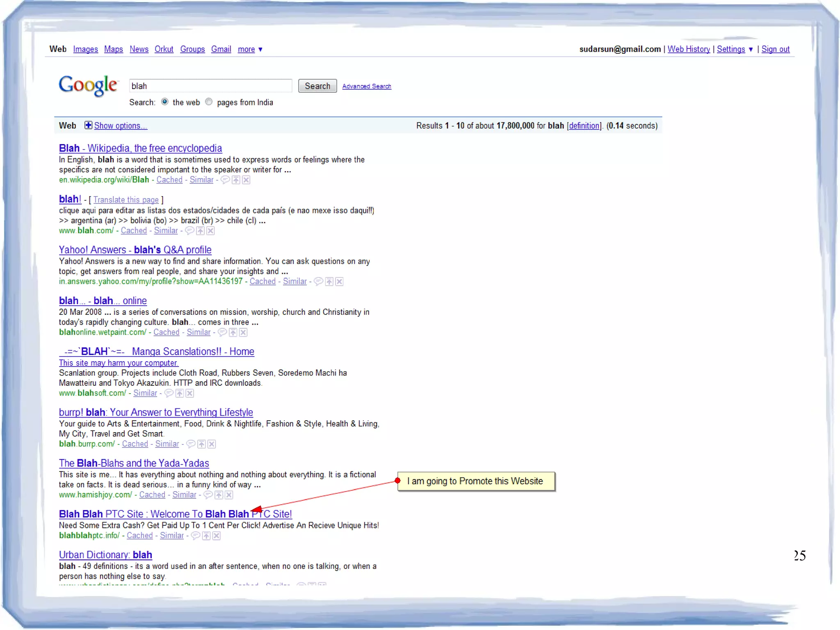Comment on the Yahoo! Answers result

[x=319, y=282]
